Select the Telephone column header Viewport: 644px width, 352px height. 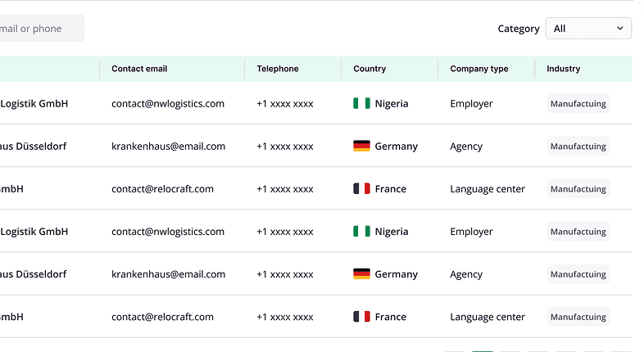coord(278,69)
